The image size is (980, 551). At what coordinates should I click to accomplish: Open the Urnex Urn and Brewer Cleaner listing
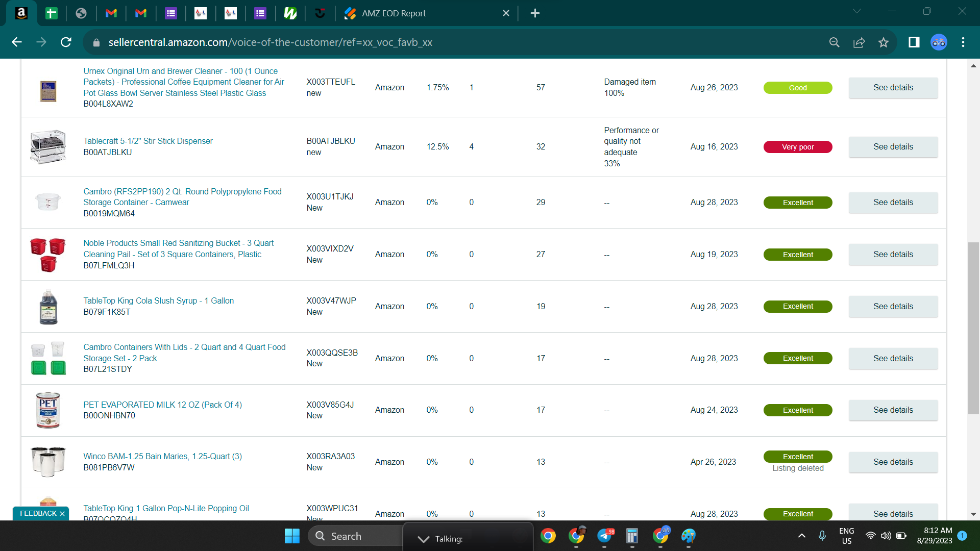click(x=184, y=82)
